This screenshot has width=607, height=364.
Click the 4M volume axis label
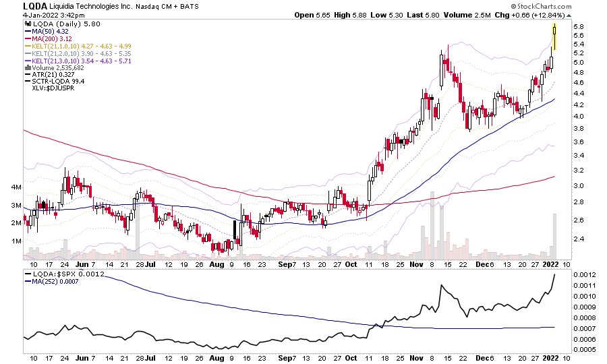(16, 187)
